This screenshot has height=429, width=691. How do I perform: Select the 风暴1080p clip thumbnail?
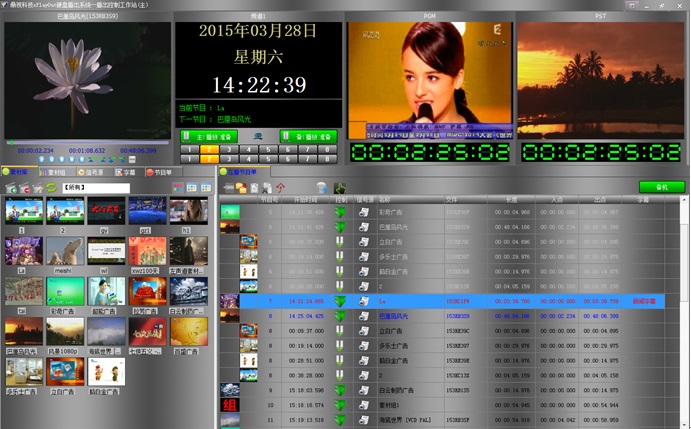click(65, 332)
